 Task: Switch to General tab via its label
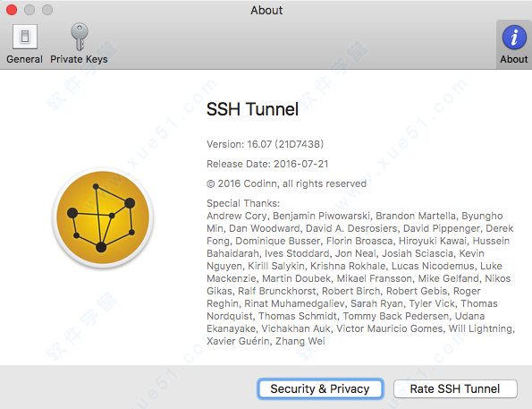24,59
